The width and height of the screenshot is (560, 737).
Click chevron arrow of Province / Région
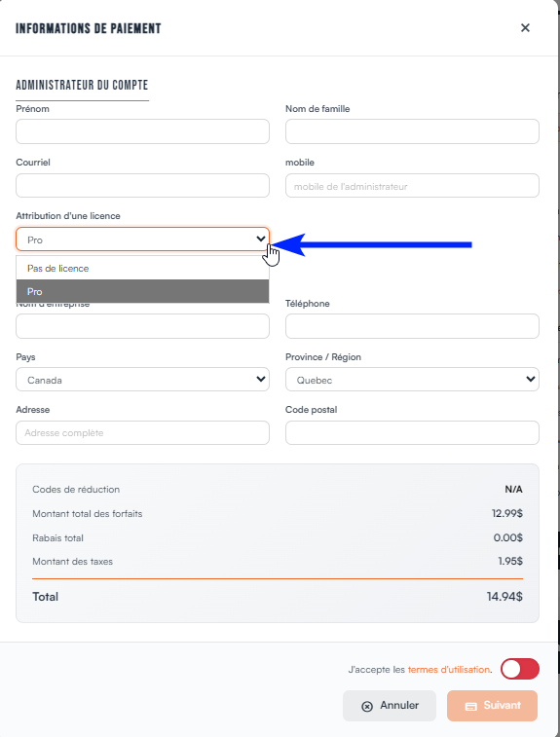tap(531, 379)
